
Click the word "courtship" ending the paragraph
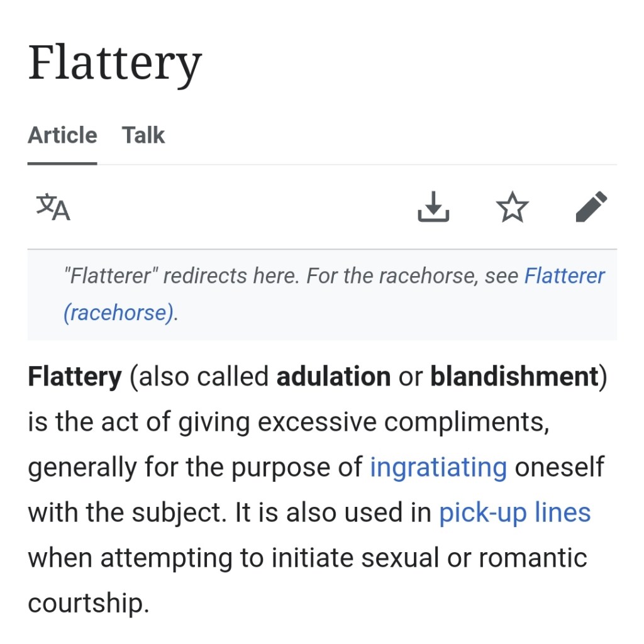pos(87,602)
